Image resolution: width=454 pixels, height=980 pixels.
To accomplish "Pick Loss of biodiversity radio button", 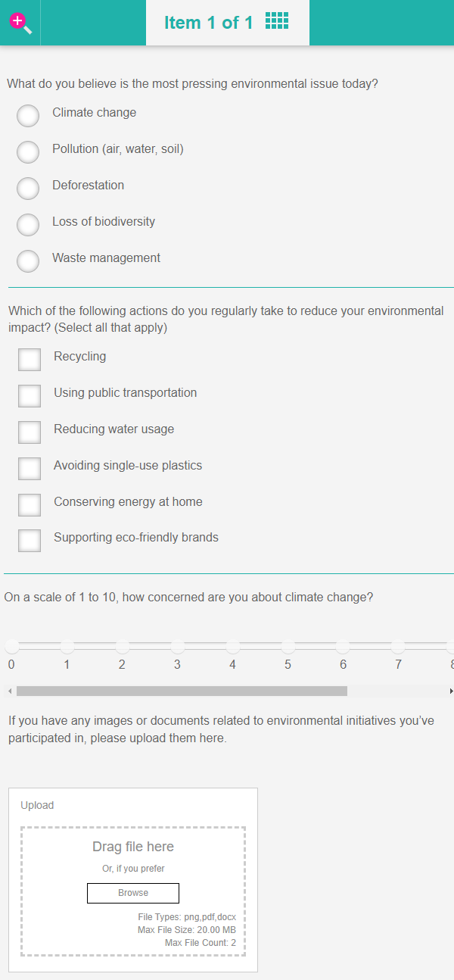I will tap(28, 225).
